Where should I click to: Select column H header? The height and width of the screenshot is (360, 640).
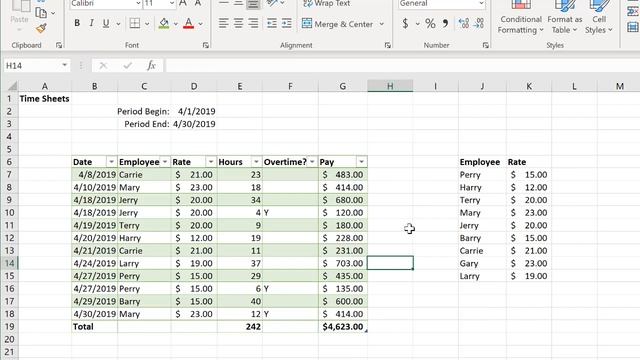click(x=390, y=86)
